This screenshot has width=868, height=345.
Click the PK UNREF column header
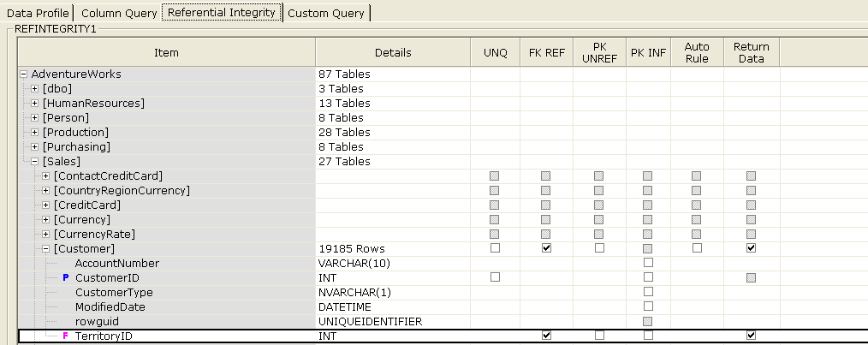(599, 52)
